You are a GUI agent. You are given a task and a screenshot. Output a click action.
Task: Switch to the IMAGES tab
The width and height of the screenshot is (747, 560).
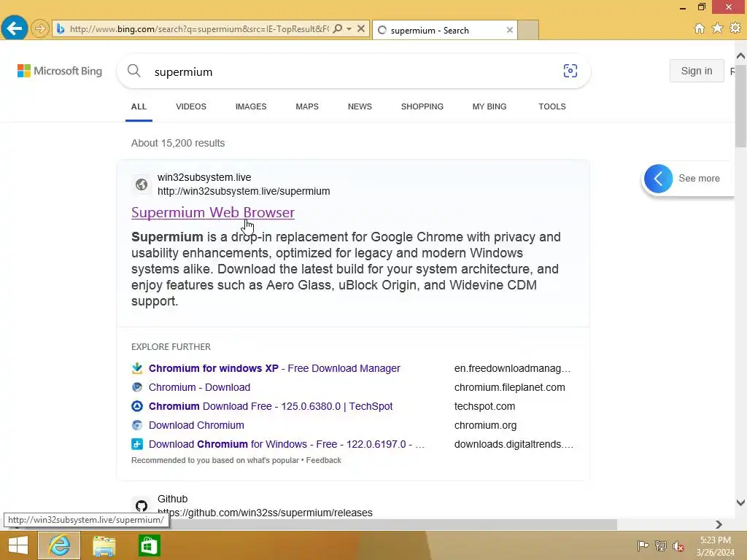point(251,106)
